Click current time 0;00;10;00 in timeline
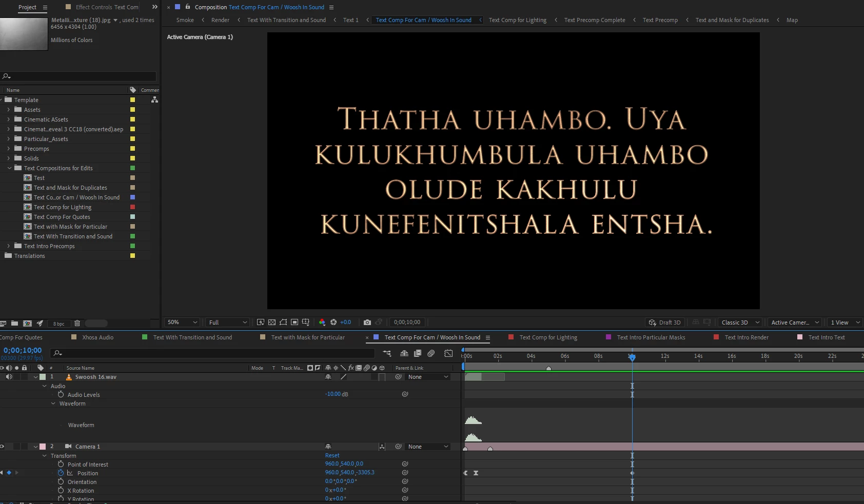 point(23,350)
